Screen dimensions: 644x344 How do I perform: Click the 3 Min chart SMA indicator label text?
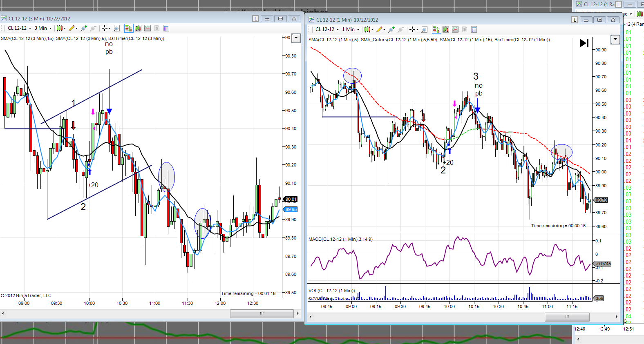[x=83, y=38]
